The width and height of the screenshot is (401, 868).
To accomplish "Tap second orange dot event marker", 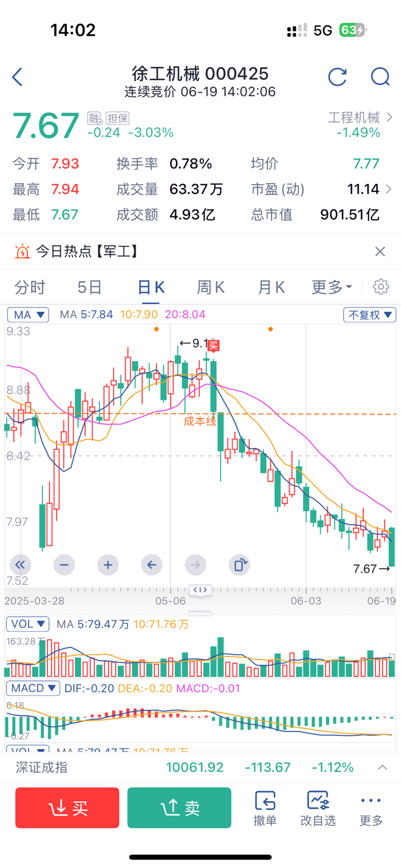I will point(270,329).
